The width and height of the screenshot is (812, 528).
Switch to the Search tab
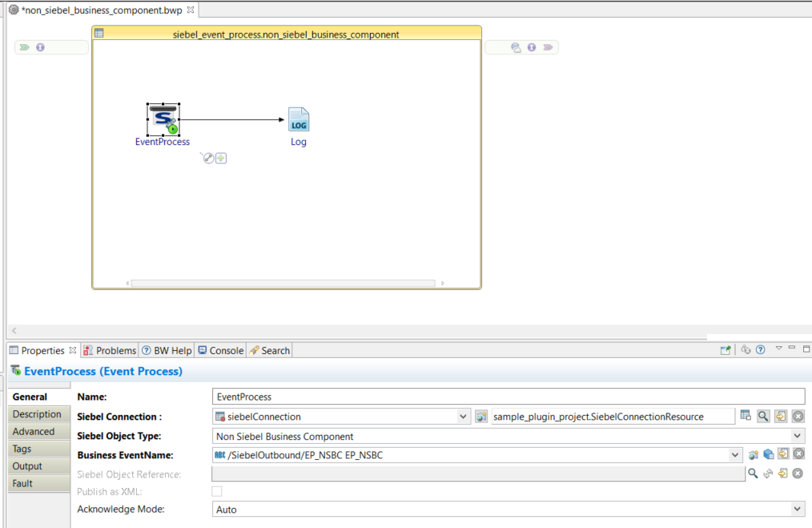point(269,350)
